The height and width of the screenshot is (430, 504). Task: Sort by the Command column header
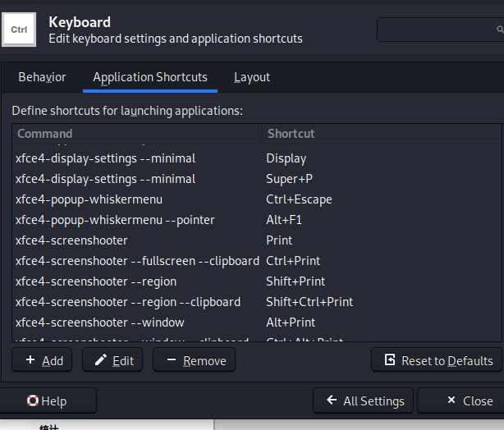pos(136,134)
